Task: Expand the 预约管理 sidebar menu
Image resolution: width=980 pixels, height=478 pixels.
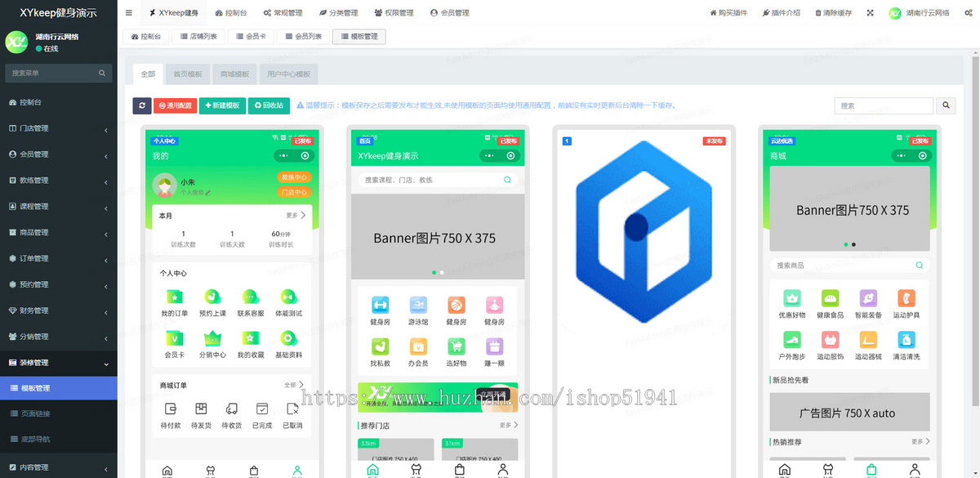Action: point(59,285)
